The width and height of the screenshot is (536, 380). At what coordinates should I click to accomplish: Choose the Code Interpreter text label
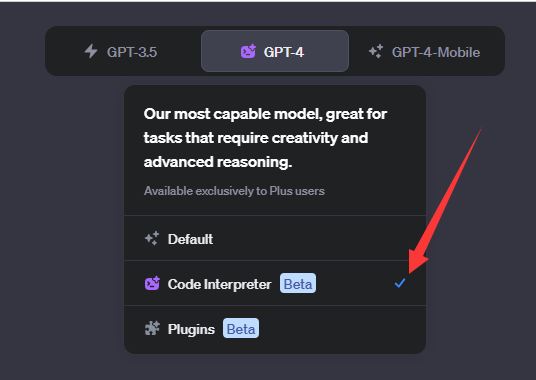[x=219, y=284]
